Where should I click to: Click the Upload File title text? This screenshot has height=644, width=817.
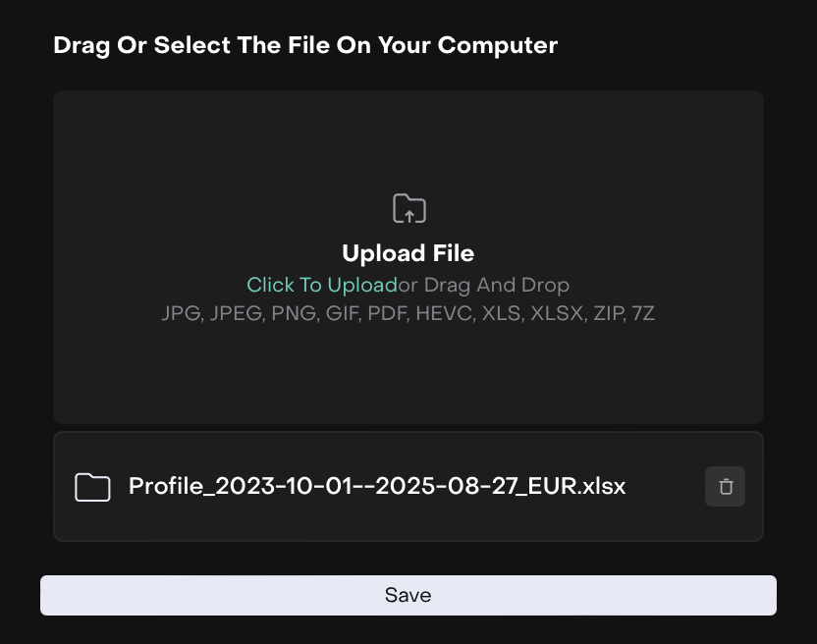click(x=408, y=253)
